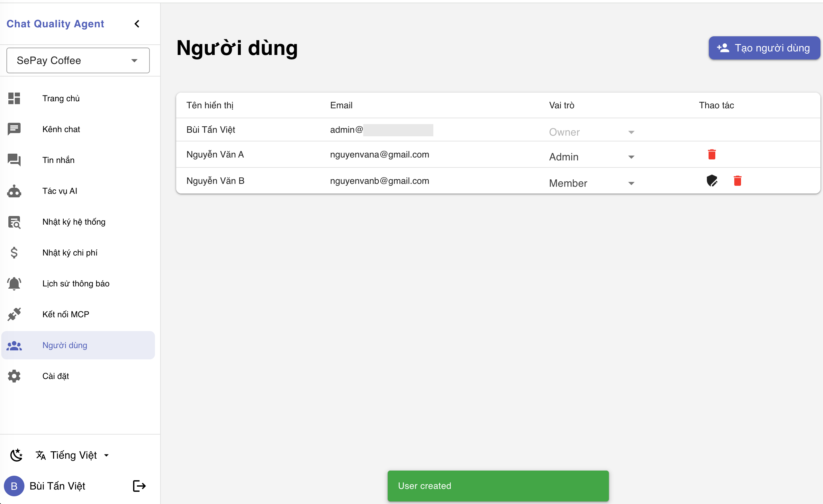The width and height of the screenshot is (823, 504).
Task: Click the notification bell icon for Lịch sử thông báo
Action: tap(14, 283)
